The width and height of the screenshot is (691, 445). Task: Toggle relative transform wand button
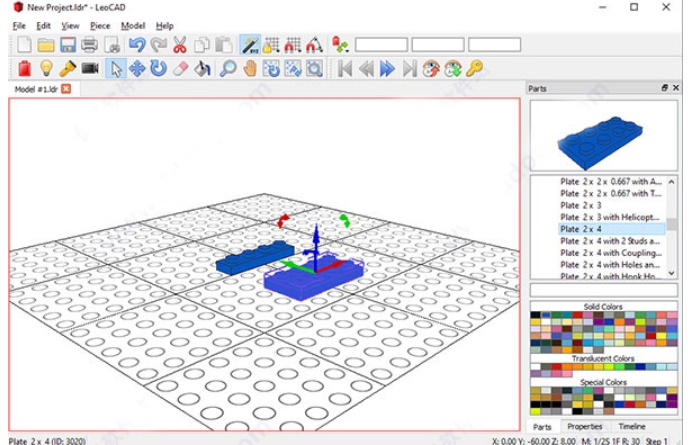click(x=249, y=45)
